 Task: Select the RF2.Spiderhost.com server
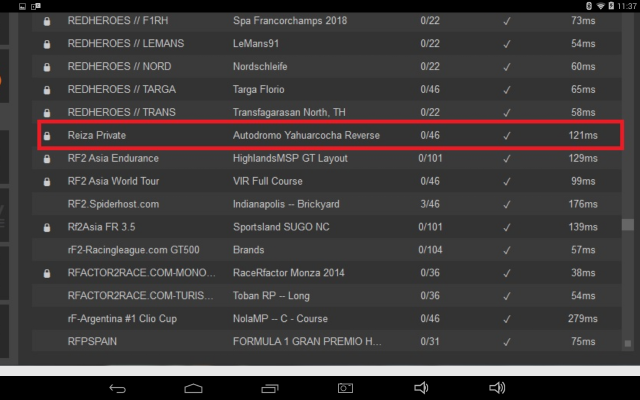click(327, 204)
